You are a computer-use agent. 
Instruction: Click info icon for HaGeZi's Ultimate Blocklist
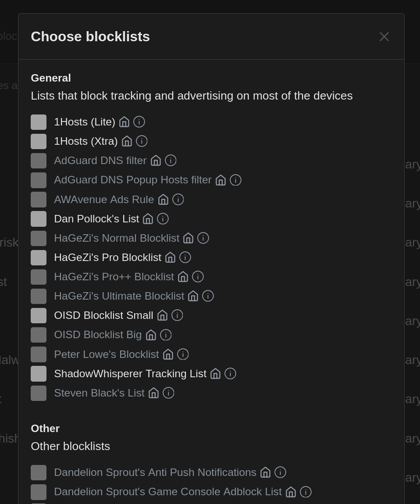click(x=208, y=296)
